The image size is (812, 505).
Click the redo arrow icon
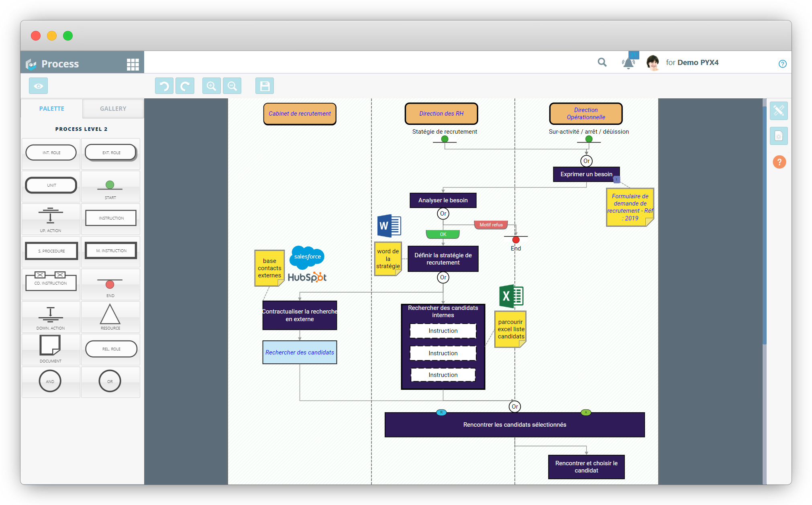pos(185,86)
